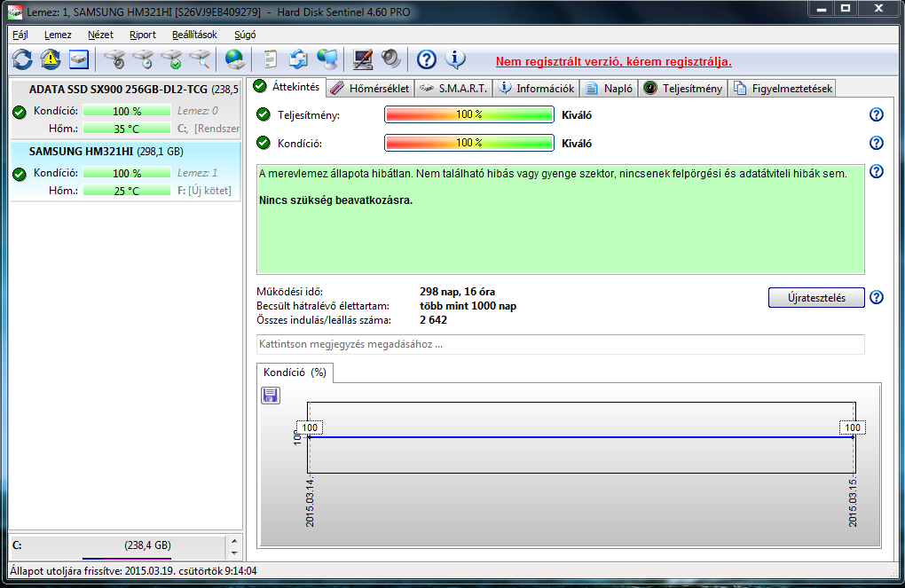This screenshot has height=588, width=905.
Task: Click the 2 642 start/stop count value
Action: [x=434, y=319]
